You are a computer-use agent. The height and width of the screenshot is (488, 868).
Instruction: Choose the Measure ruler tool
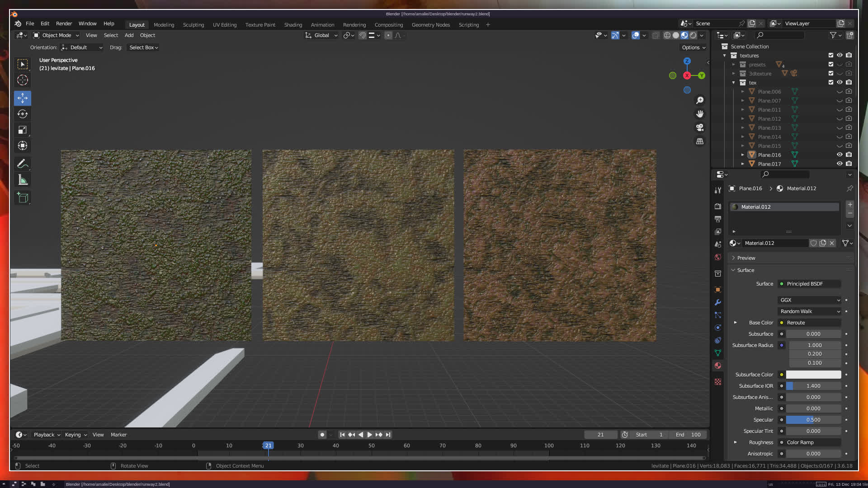point(23,181)
